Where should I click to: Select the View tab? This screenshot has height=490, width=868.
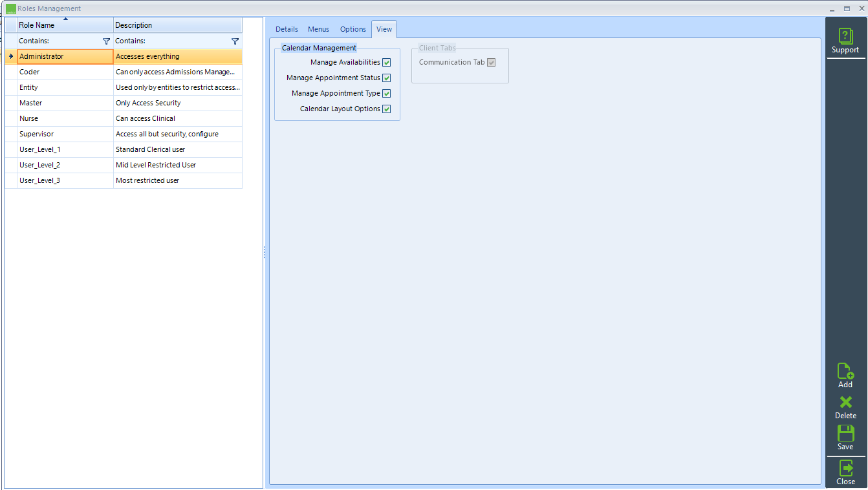(384, 29)
